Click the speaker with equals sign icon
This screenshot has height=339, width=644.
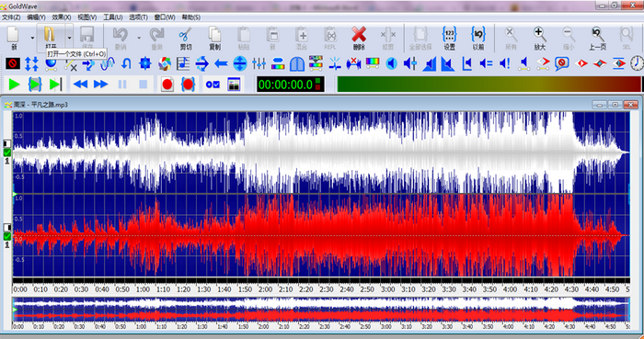pyautogui.click(x=487, y=63)
